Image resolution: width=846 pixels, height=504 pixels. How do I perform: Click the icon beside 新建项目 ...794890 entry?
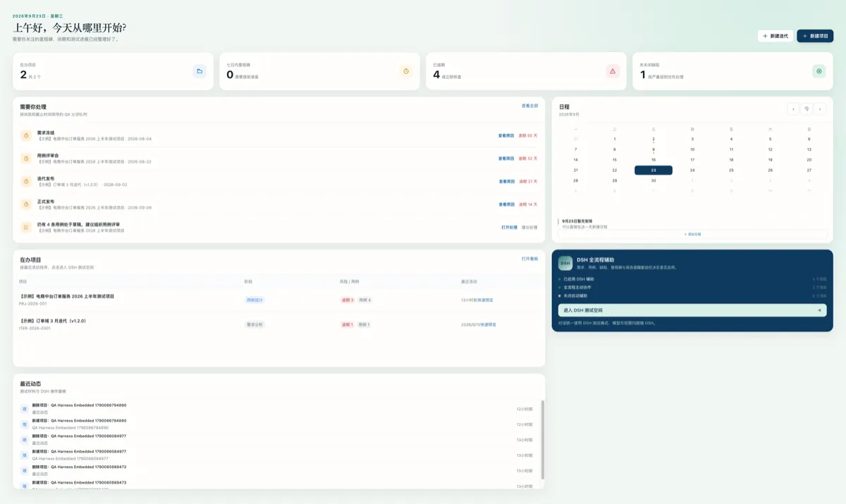(x=24, y=424)
